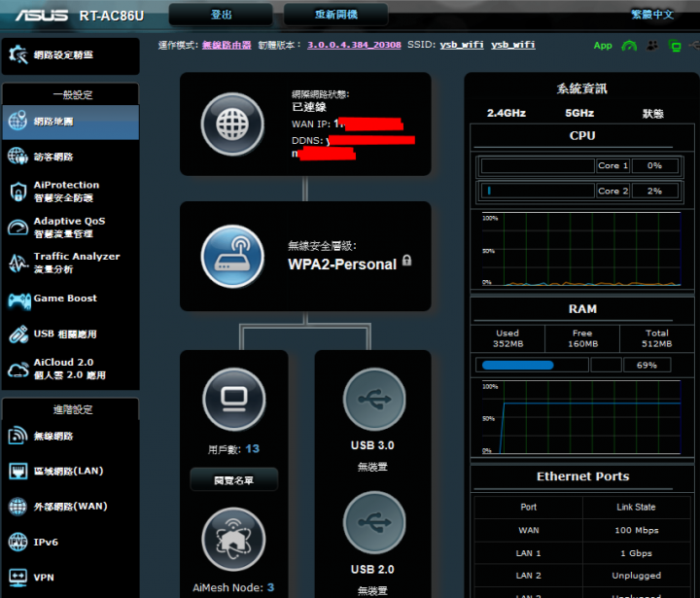Open Guest Network sidebar icon
The height and width of the screenshot is (598, 700).
17,156
